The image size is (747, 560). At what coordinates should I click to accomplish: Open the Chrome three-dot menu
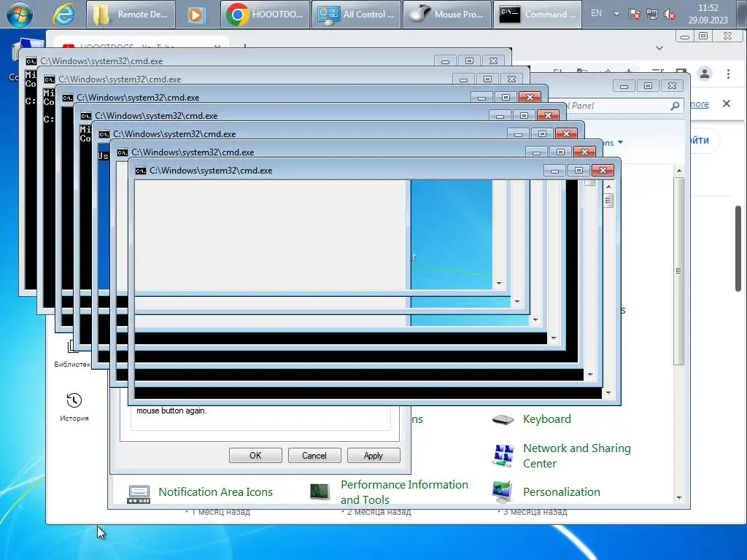[x=728, y=74]
